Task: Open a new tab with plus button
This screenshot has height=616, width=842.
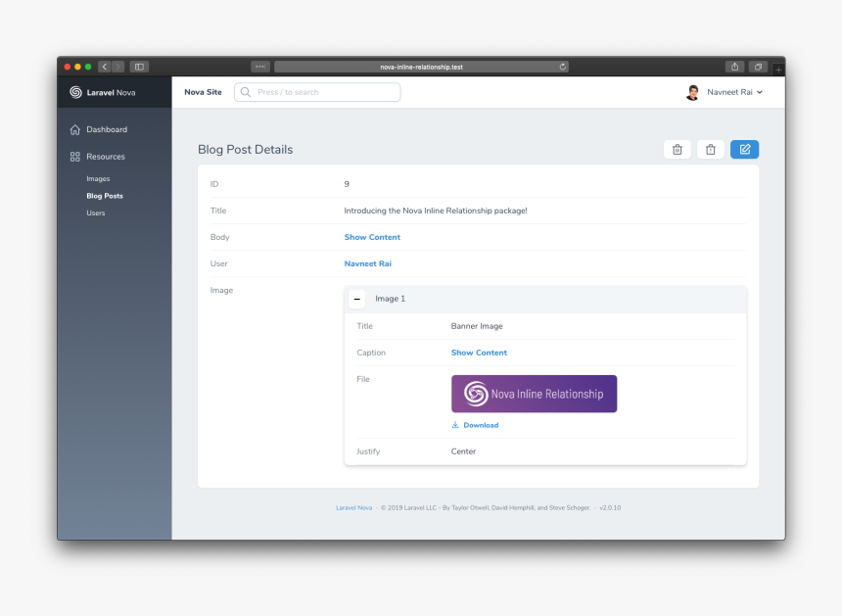Action: pyautogui.click(x=778, y=70)
